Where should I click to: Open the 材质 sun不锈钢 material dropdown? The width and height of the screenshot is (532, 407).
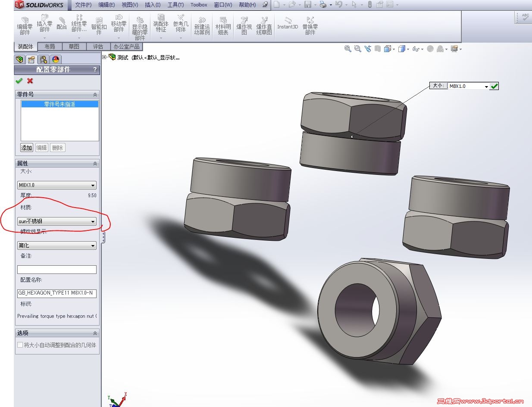(57, 221)
